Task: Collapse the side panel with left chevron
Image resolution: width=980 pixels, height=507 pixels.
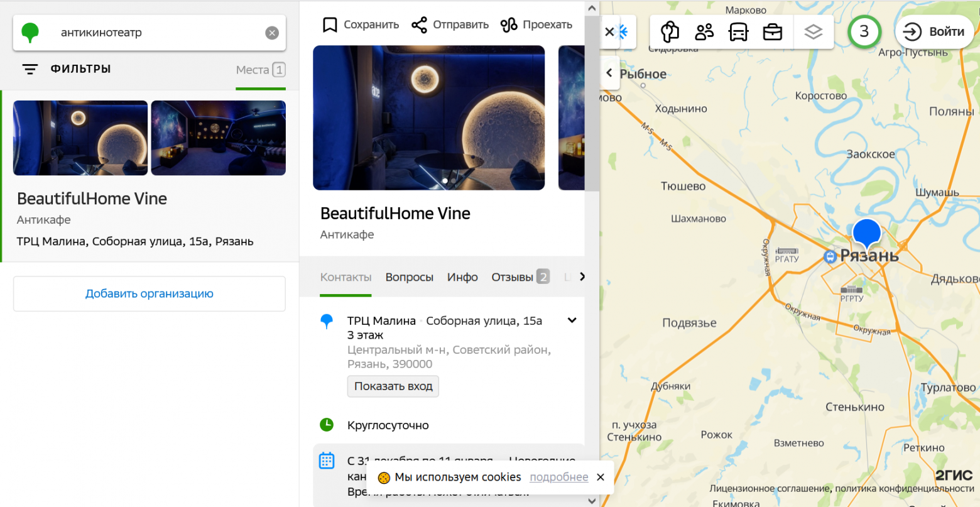Action: (609, 73)
